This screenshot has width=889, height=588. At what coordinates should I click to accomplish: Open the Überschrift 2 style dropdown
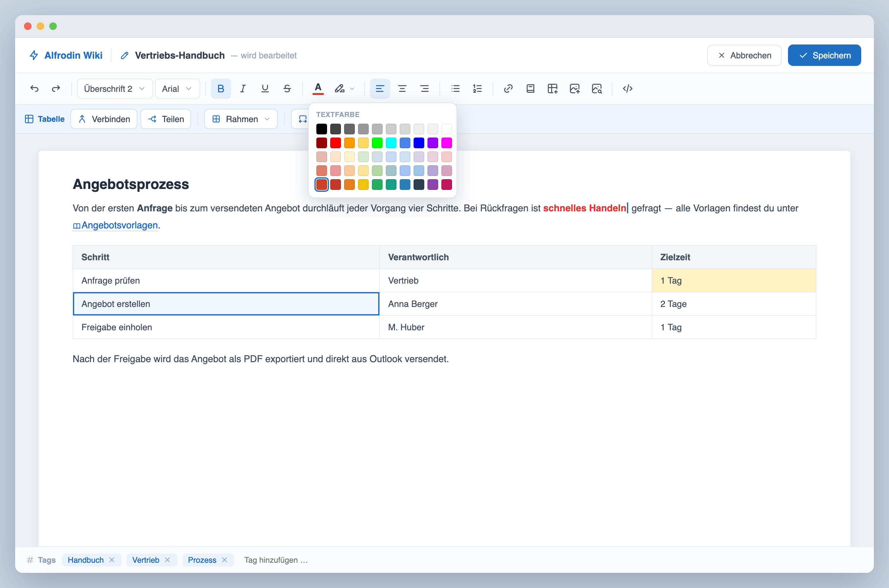(x=115, y=89)
